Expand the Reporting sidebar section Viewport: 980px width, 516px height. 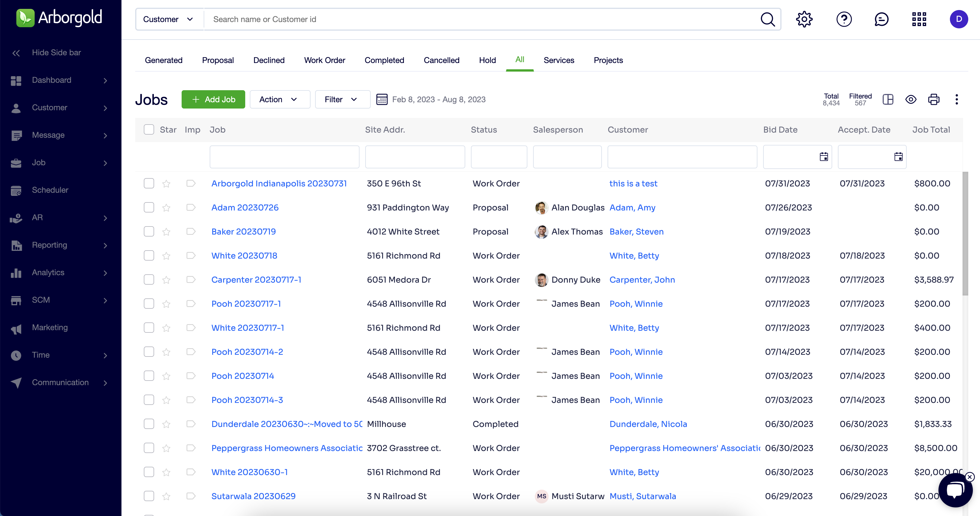coord(49,245)
